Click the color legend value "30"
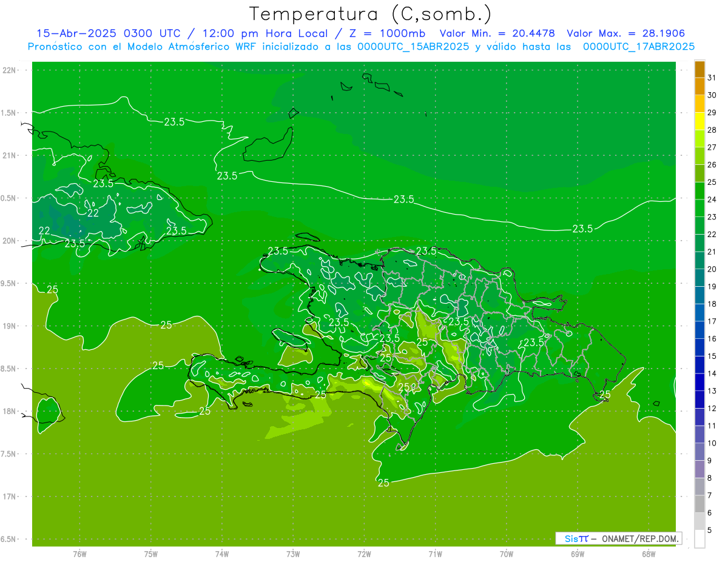The height and width of the screenshot is (562, 728). pos(712,95)
